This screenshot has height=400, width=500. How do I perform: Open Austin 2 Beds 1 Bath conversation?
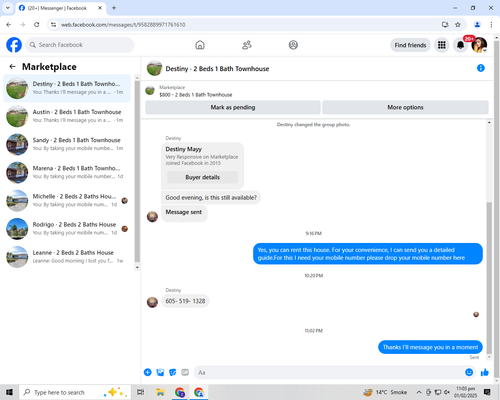(67, 116)
